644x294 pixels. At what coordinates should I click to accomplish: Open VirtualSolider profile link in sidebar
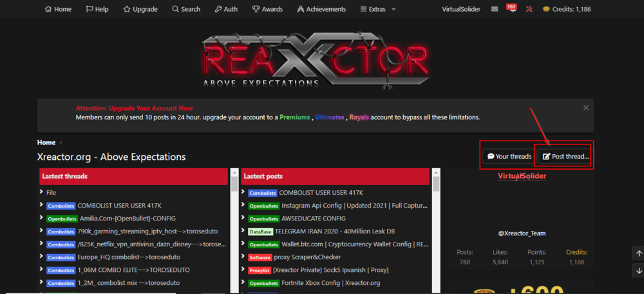pyautogui.click(x=522, y=176)
